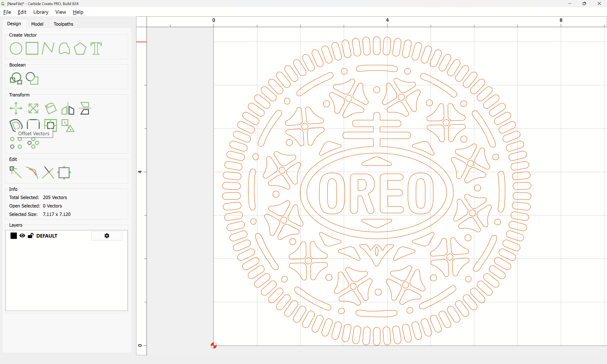
Task: Click the Trim Vectors scissors icon
Action: click(x=48, y=172)
